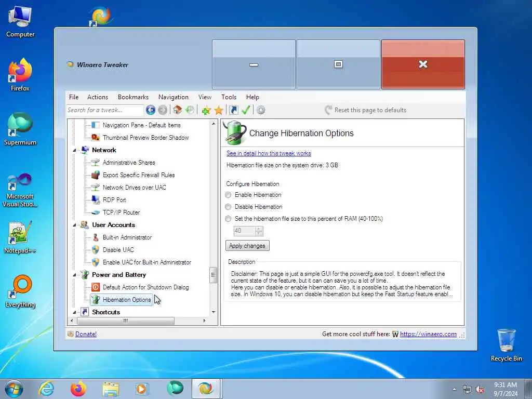532x399 pixels.
Task: Collapse the Power and Battery category
Action: 74,275
